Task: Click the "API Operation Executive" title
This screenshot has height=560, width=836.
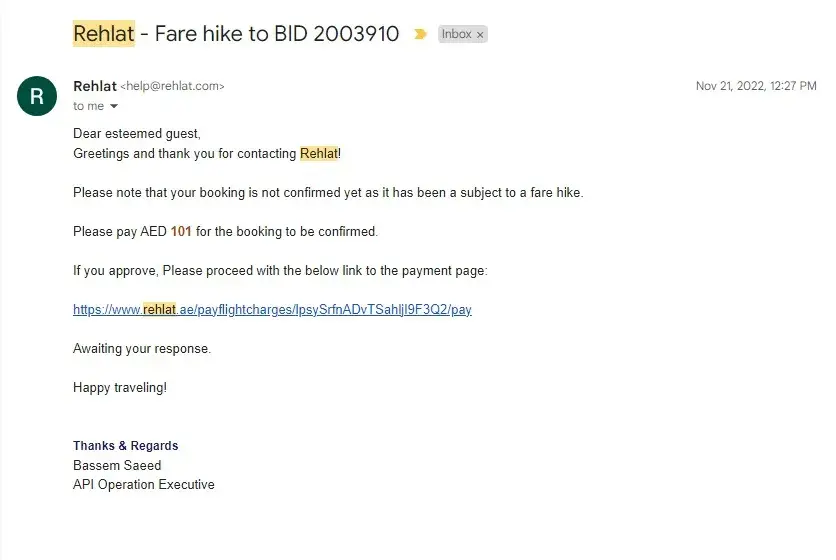Action: click(x=144, y=485)
